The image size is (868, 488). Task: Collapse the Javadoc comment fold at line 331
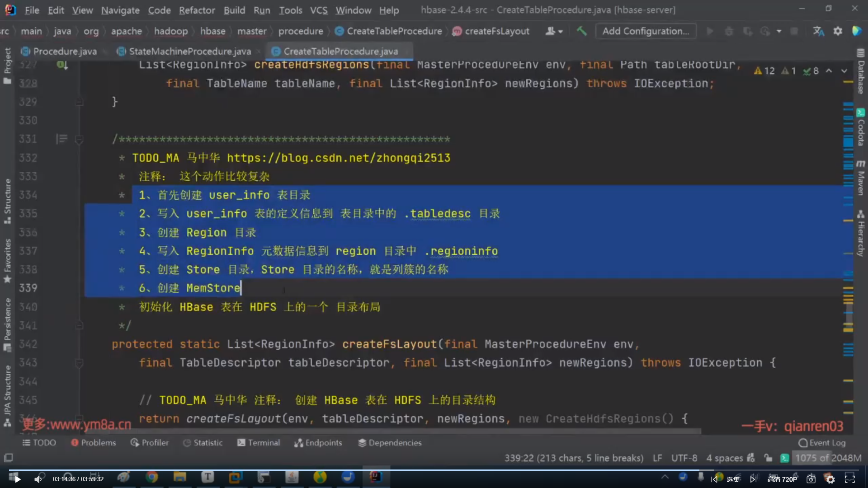pyautogui.click(x=79, y=140)
